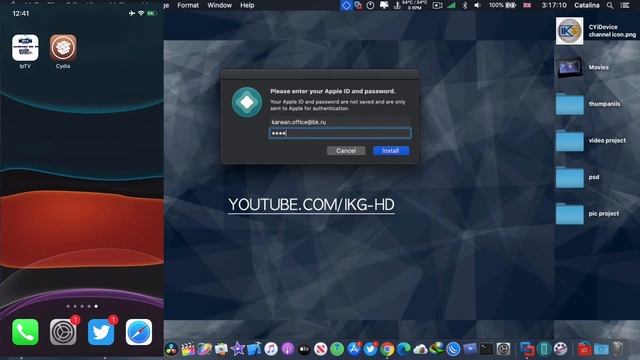640x360 pixels.
Task: Open Cydia on the phone screen
Action: pos(63,48)
